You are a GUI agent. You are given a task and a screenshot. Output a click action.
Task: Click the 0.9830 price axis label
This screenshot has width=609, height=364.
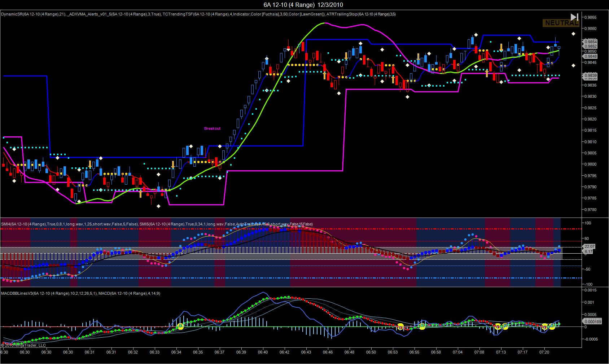coord(590,96)
